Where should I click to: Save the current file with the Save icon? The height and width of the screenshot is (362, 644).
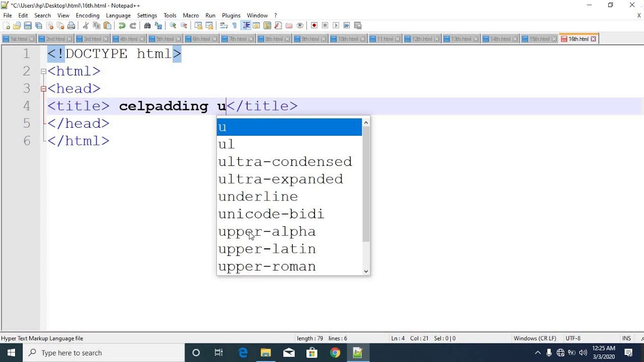28,26
